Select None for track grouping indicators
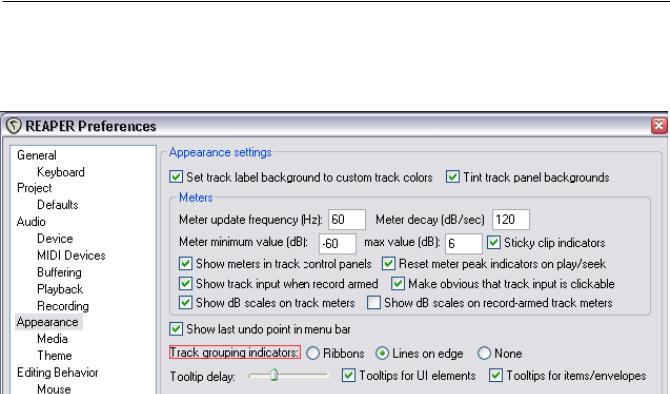This screenshot has height=394, width=670. pyautogui.click(x=484, y=353)
